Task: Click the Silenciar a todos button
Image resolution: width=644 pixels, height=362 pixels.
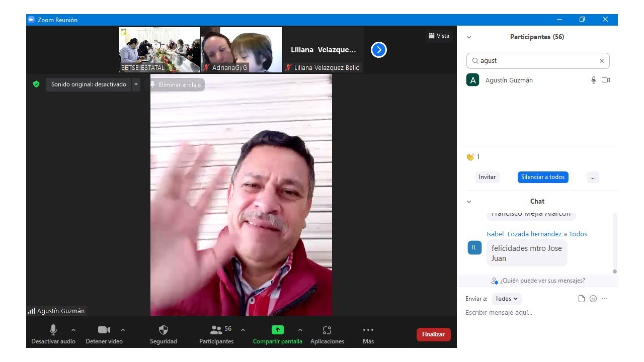Action: 543,177
